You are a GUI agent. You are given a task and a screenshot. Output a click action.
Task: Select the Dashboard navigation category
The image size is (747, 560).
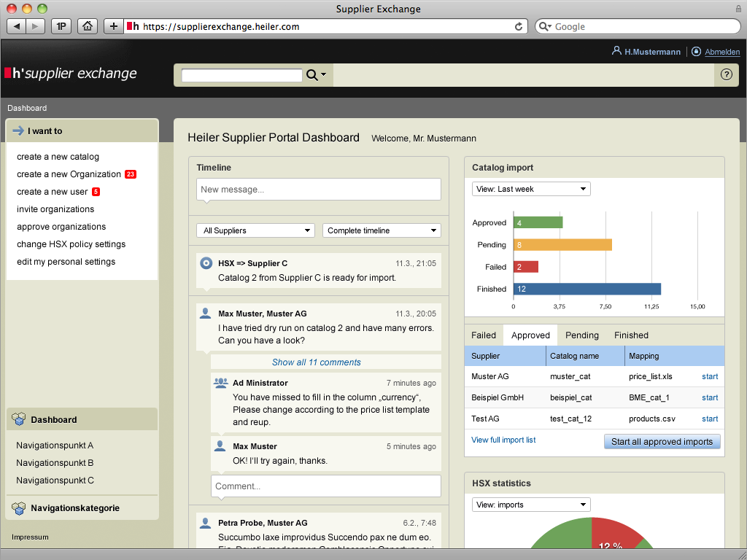(82, 419)
